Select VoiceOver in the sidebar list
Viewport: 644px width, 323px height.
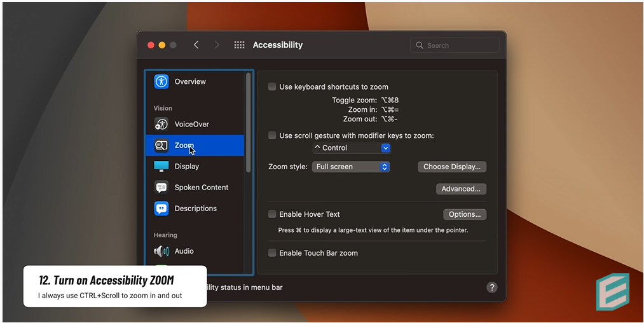coord(195,124)
